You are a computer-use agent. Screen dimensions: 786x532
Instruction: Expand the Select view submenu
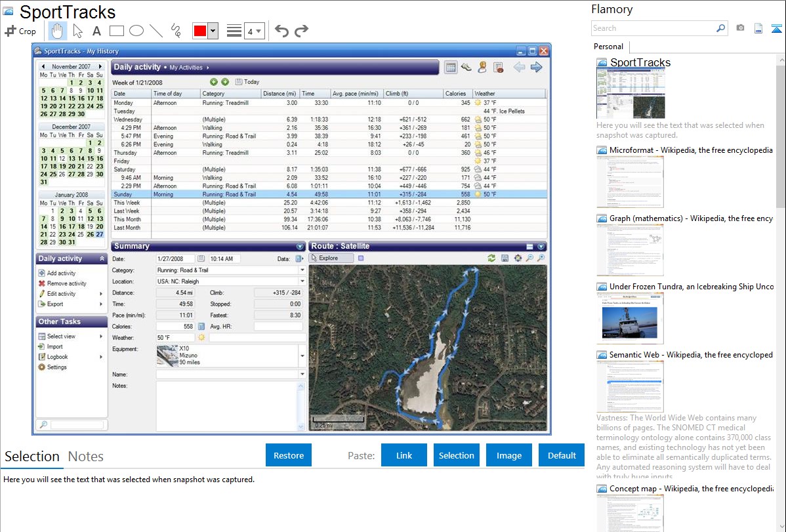click(x=101, y=337)
